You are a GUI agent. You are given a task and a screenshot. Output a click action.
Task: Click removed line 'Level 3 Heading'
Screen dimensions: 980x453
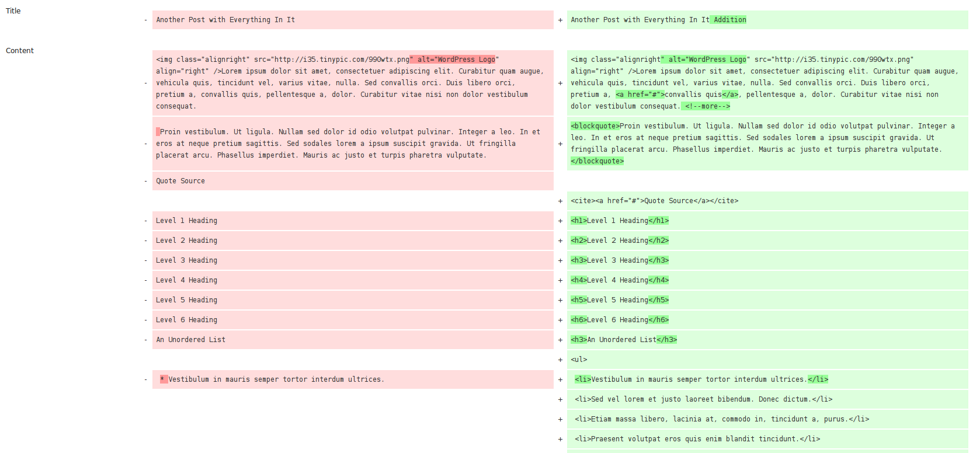coord(353,260)
